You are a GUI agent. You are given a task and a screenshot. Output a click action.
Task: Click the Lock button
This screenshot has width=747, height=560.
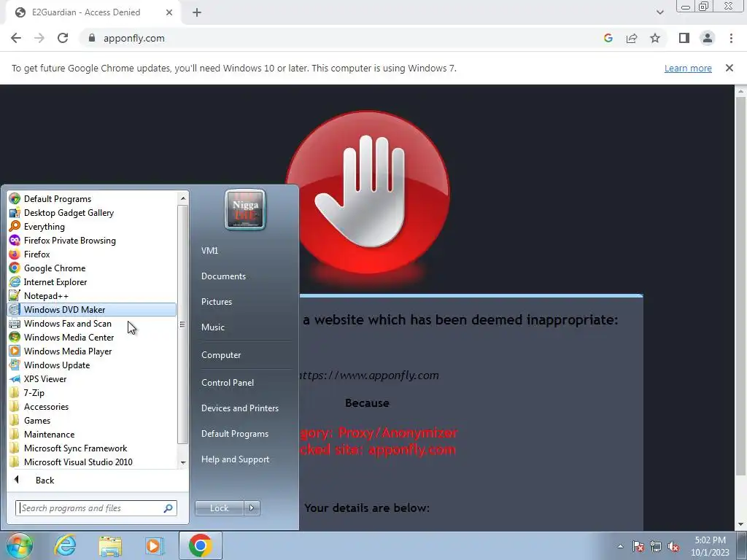point(219,508)
